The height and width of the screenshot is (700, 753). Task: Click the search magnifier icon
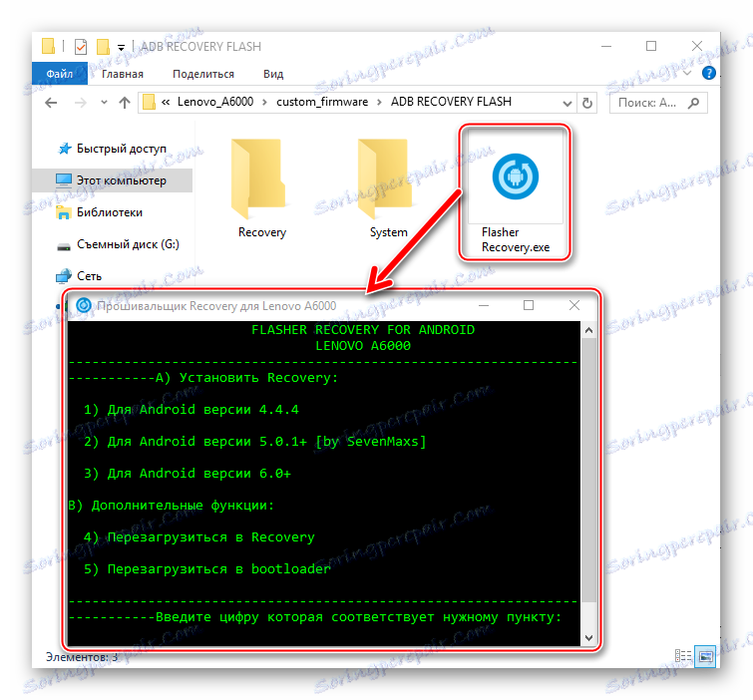pos(693,103)
